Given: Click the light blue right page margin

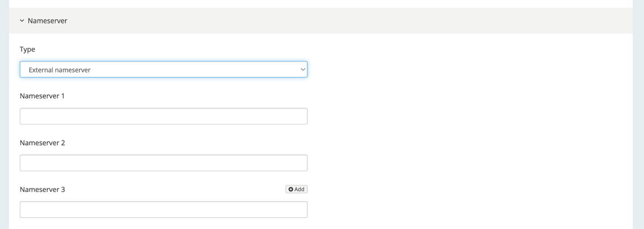Looking at the screenshot, I should 638,114.
